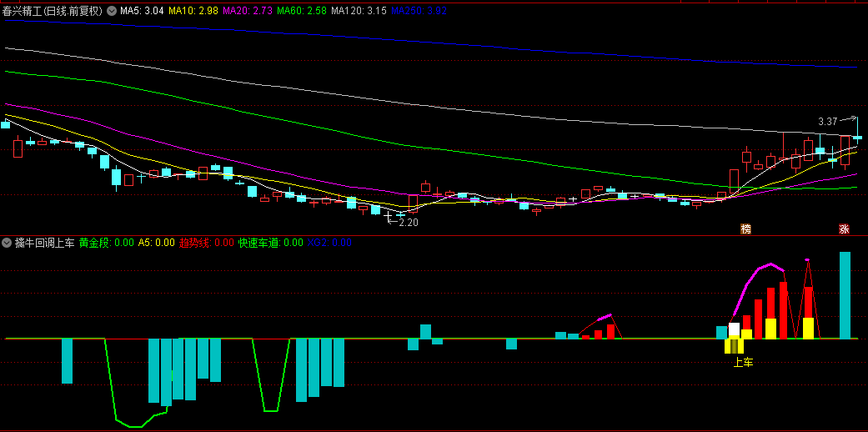This screenshot has width=868, height=432.
Task: Click the 3.37 high price annotation
Action: coord(828,121)
